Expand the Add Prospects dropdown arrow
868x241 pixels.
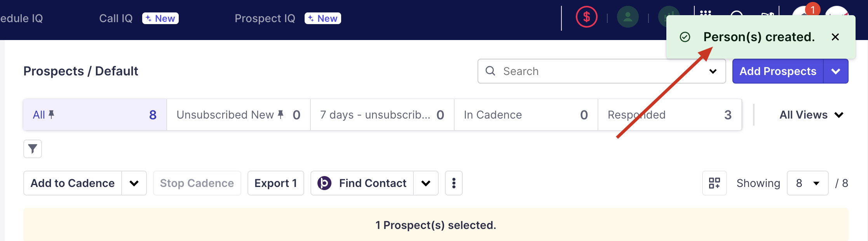coord(835,71)
